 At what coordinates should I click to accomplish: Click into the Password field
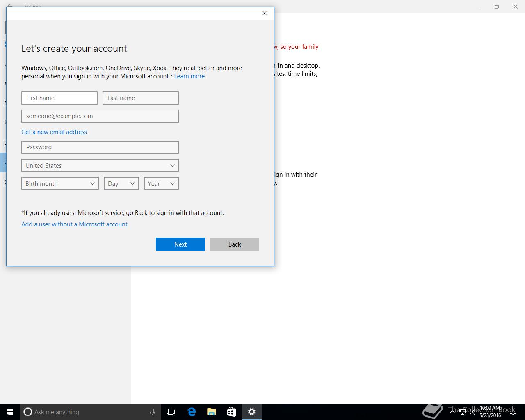pos(100,147)
